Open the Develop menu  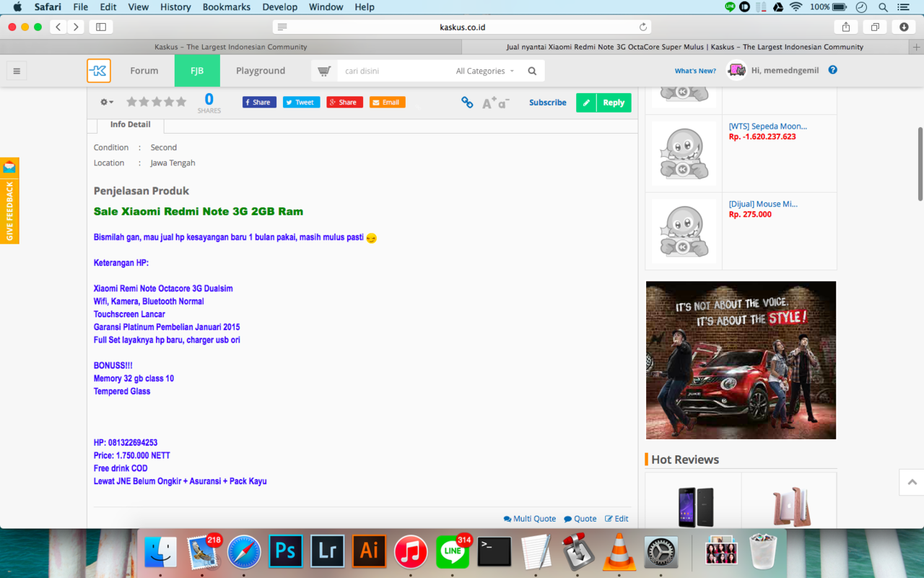point(280,7)
